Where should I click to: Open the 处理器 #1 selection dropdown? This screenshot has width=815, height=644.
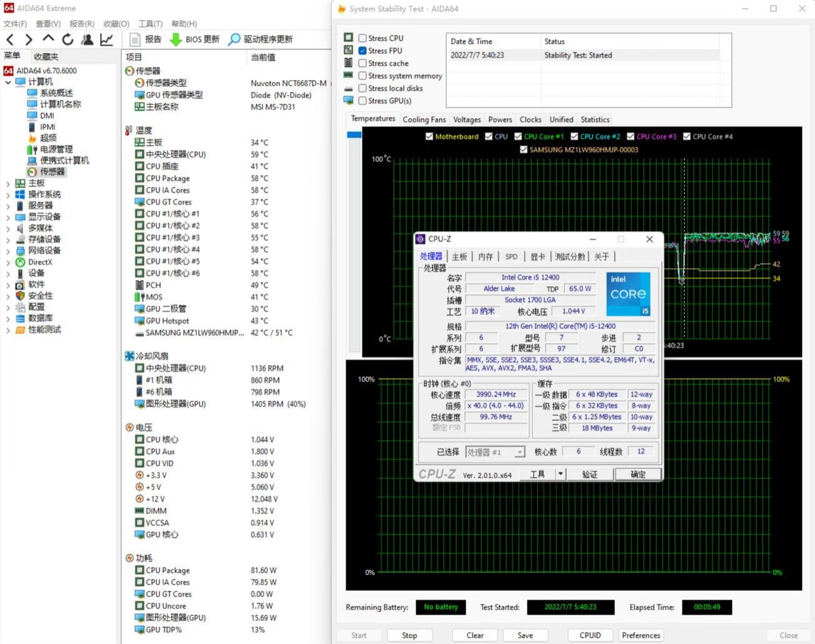pyautogui.click(x=519, y=452)
